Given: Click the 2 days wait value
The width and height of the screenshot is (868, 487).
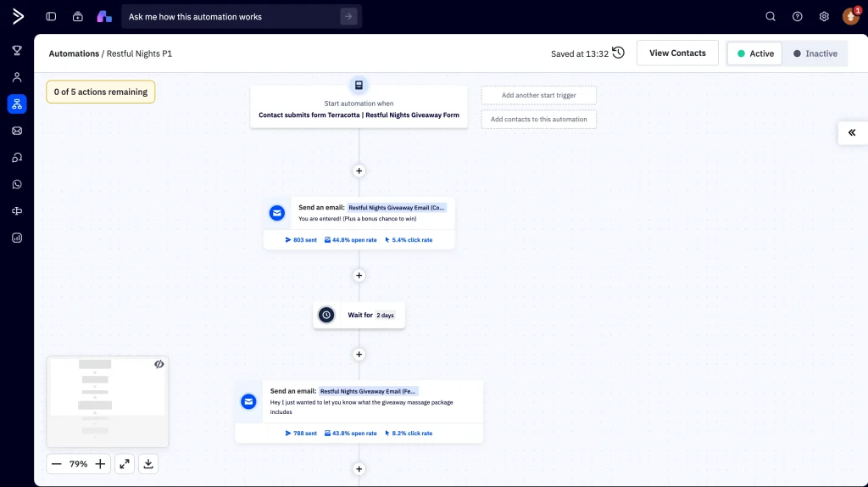Looking at the screenshot, I should pyautogui.click(x=386, y=316).
